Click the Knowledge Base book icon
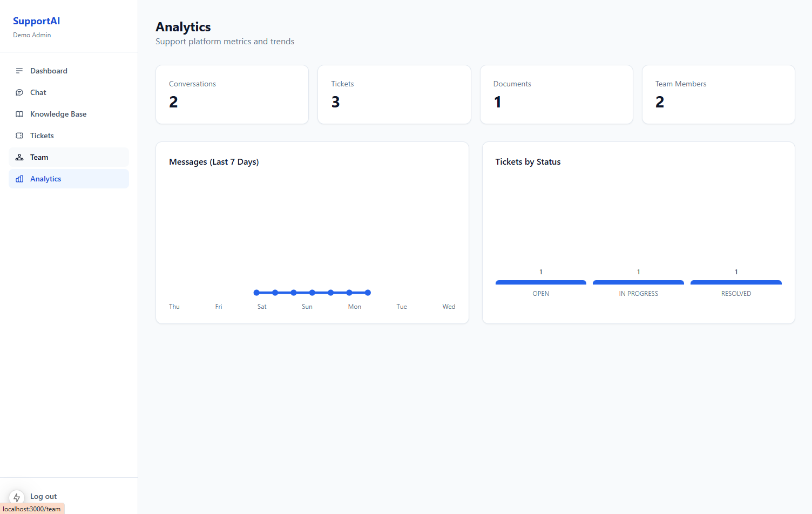The height and width of the screenshot is (514, 812). point(19,114)
